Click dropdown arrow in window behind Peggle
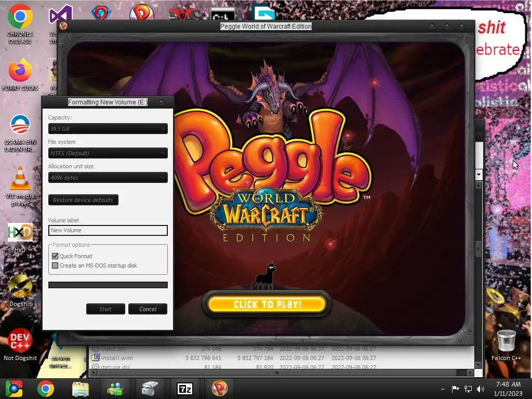This screenshot has height=399, width=532. (x=478, y=175)
